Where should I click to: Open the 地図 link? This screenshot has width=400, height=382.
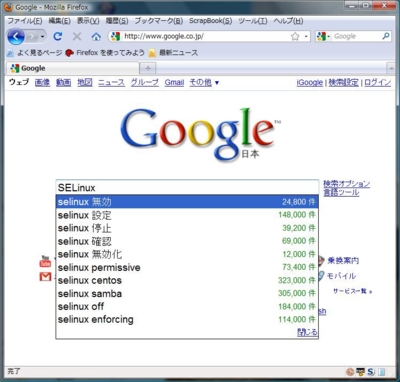coord(85,82)
